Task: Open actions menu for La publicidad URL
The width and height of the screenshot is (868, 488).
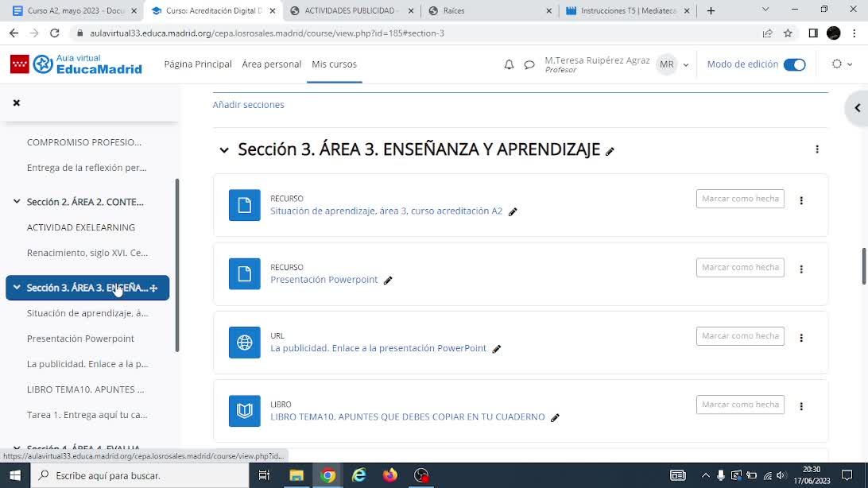Action: (801, 338)
